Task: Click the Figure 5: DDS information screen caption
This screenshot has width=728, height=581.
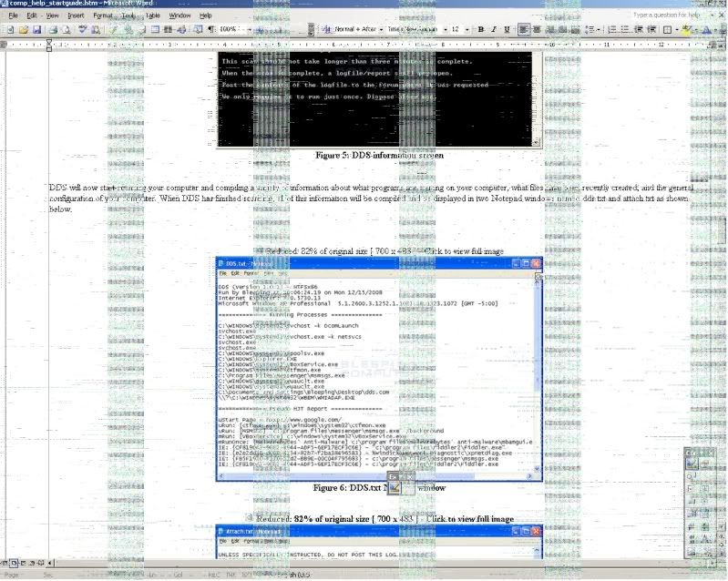Action: 379,156
